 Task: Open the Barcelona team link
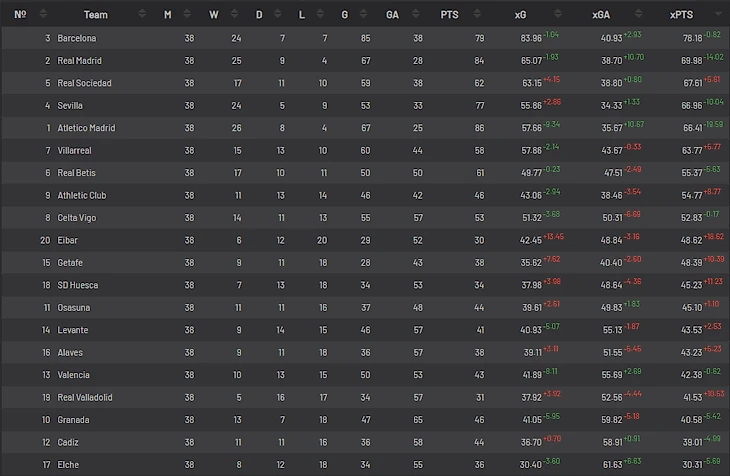(x=77, y=38)
